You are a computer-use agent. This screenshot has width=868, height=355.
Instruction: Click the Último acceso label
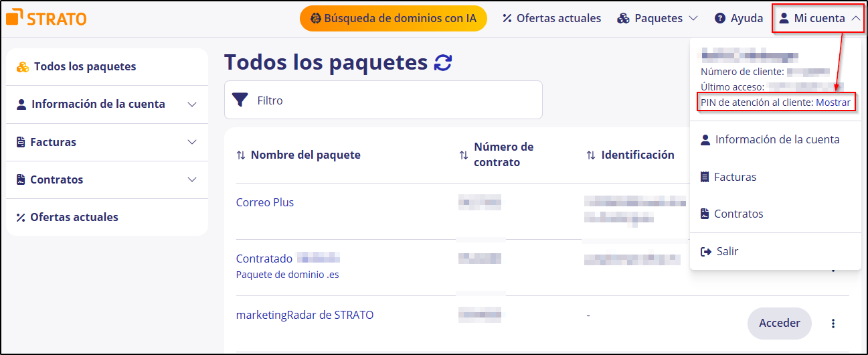click(732, 87)
